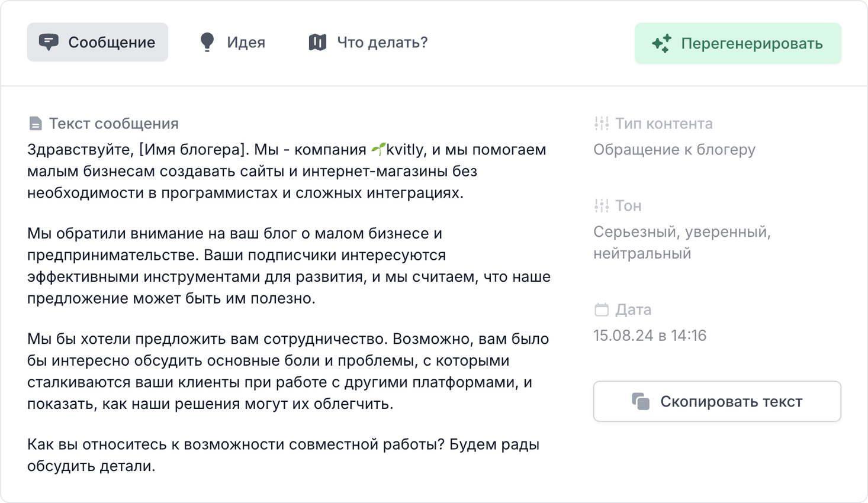Click the document icon beside Текст сообщения
The width and height of the screenshot is (868, 503).
point(36,123)
